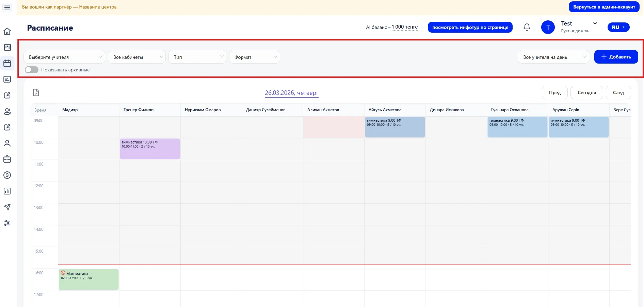The image size is (644, 307).
Task: Open the dollar finance sidebar icon
Action: click(7, 175)
